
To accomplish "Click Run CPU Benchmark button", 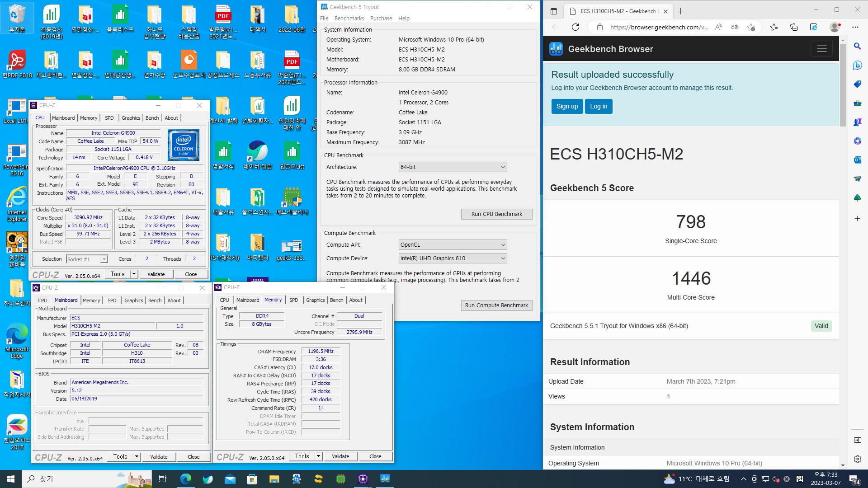I will coord(496,214).
